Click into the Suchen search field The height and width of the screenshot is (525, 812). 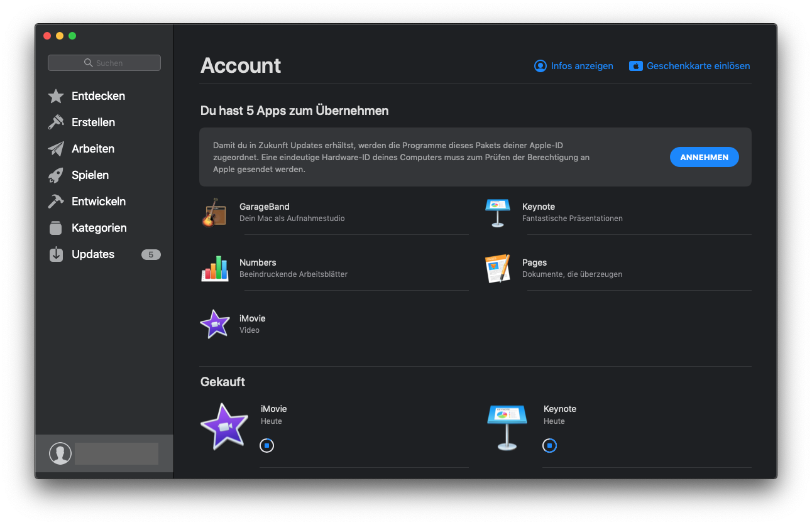pos(104,63)
